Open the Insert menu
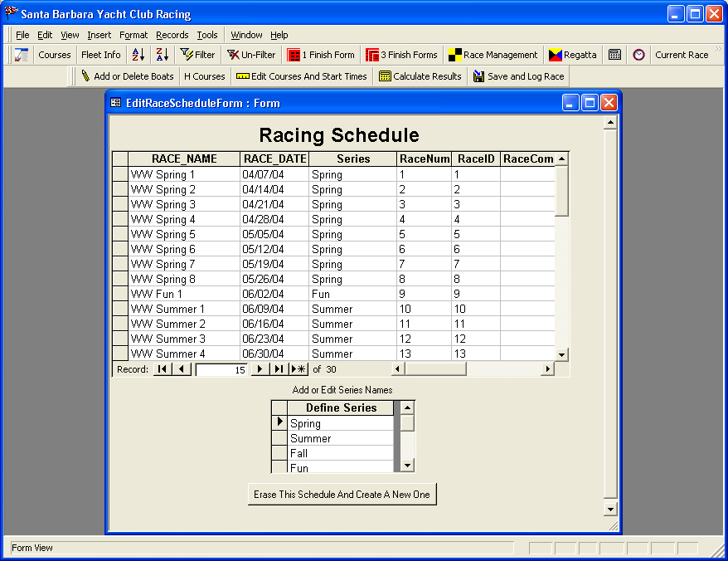 point(99,35)
